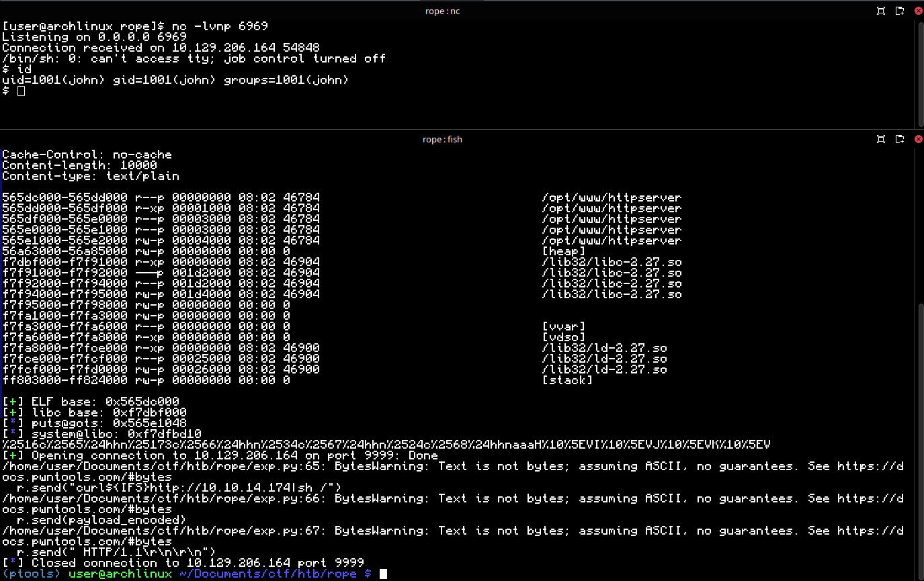Image resolution: width=924 pixels, height=581 pixels.
Task: Click the 'job control turned off' message line
Action: [x=194, y=58]
